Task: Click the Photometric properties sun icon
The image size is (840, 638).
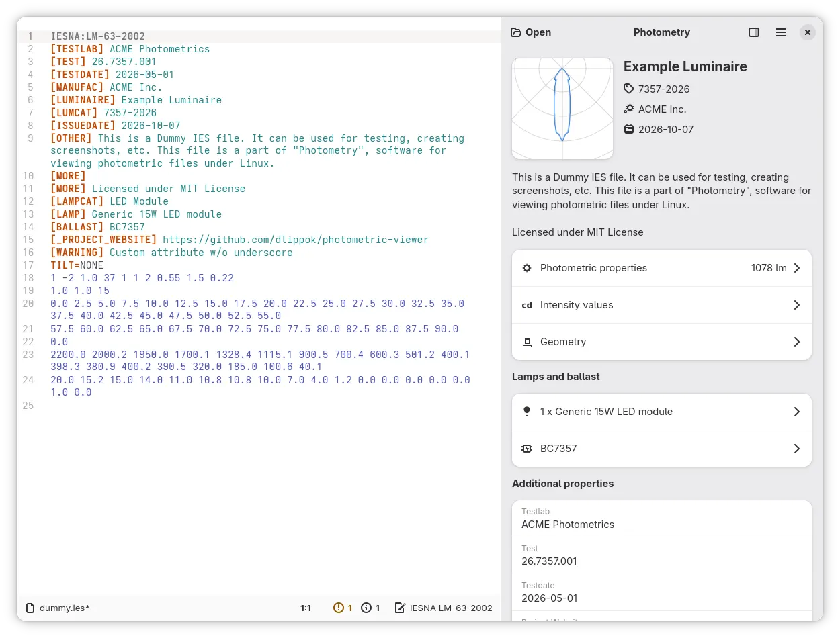Action: click(x=527, y=268)
